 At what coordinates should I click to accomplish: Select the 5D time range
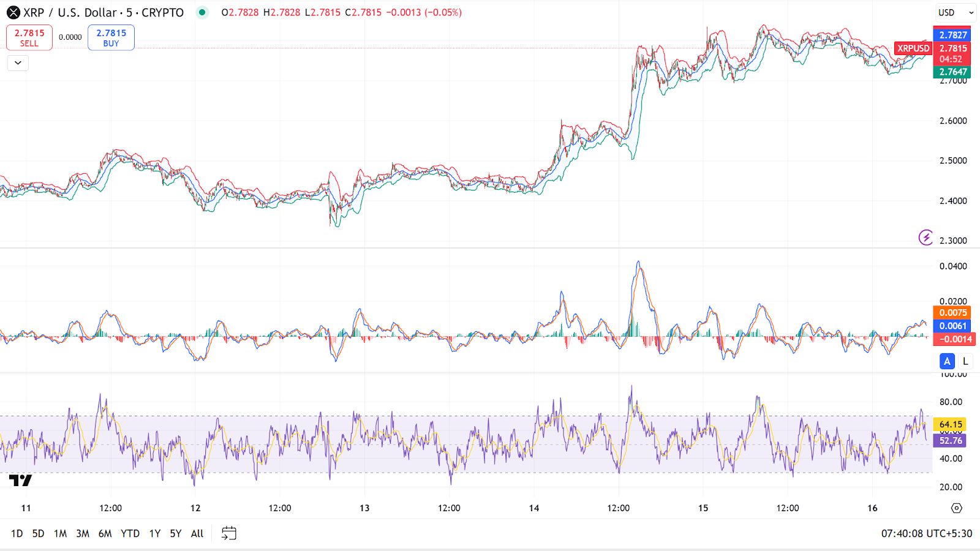pyautogui.click(x=38, y=534)
